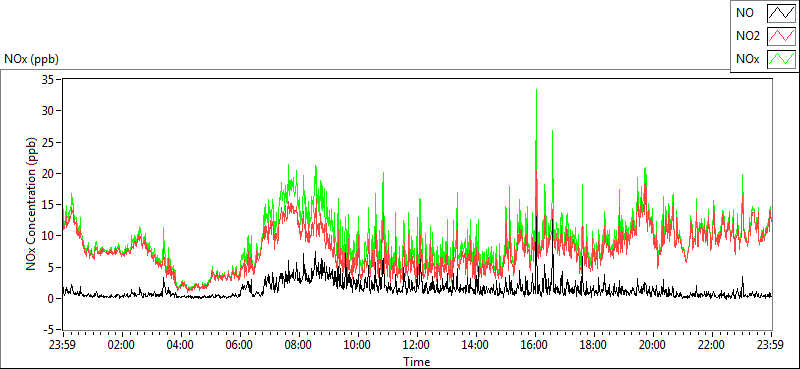Click the NO2 red plot legend icon
Image resolution: width=800 pixels, height=369 pixels.
pos(781,36)
